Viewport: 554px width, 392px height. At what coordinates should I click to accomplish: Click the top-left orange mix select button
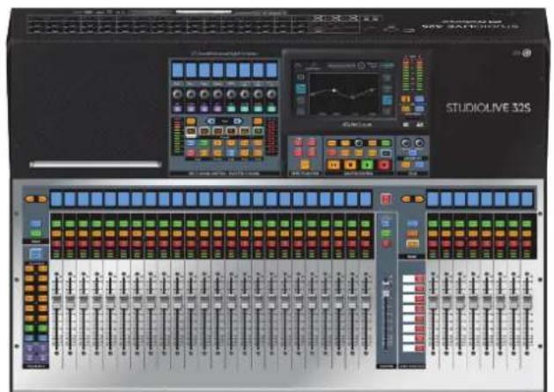[x=29, y=269]
